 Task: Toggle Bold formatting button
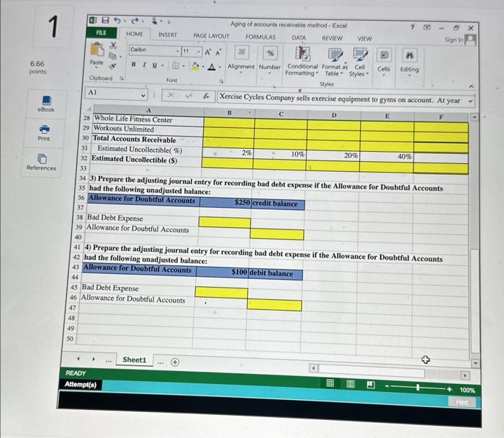click(133, 64)
